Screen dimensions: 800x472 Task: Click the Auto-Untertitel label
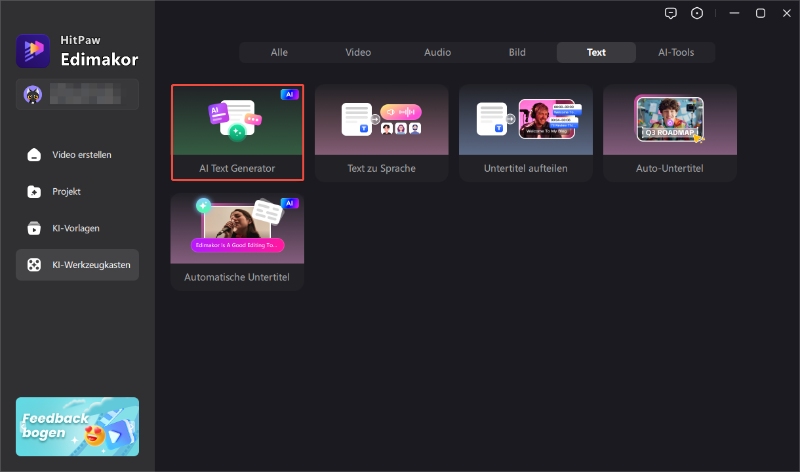pos(669,168)
